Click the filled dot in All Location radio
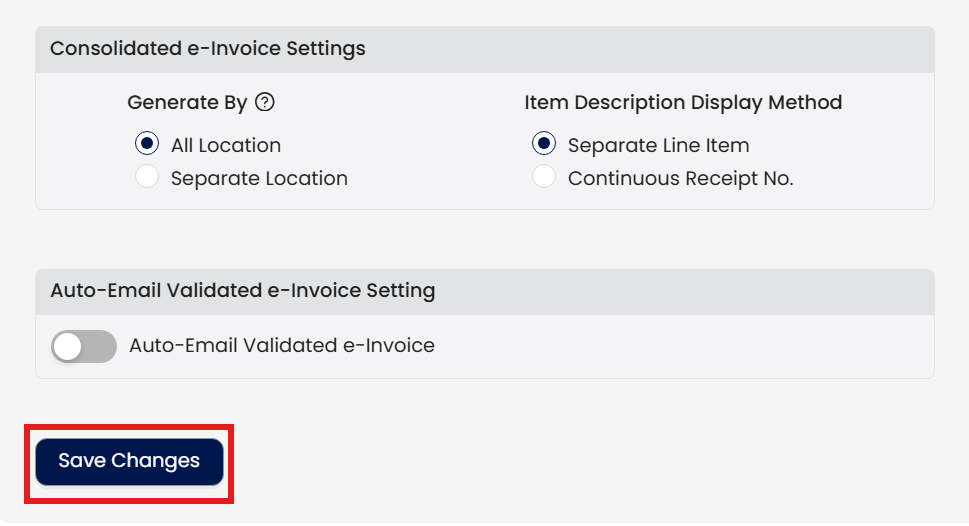969x526 pixels. 147,144
